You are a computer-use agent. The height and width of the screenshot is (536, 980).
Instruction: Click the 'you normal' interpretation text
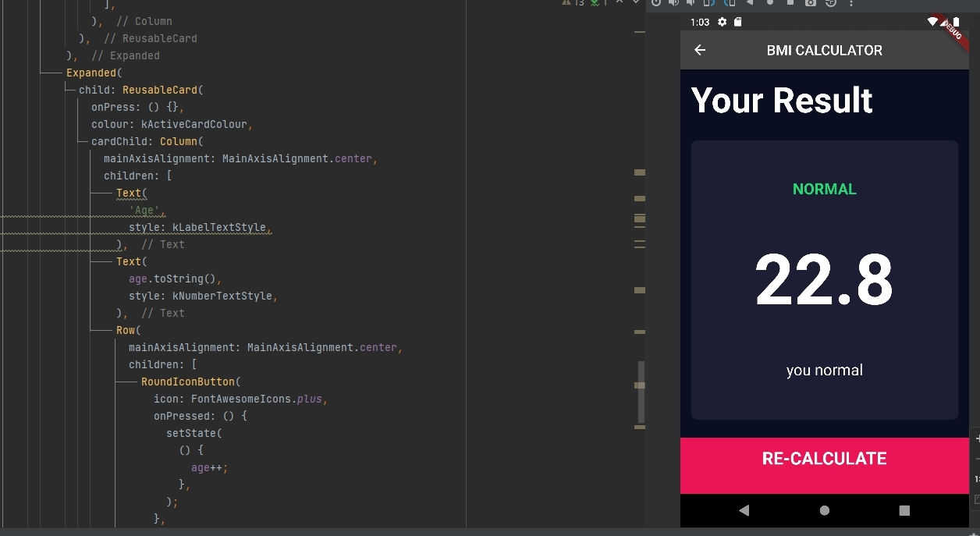click(x=825, y=370)
